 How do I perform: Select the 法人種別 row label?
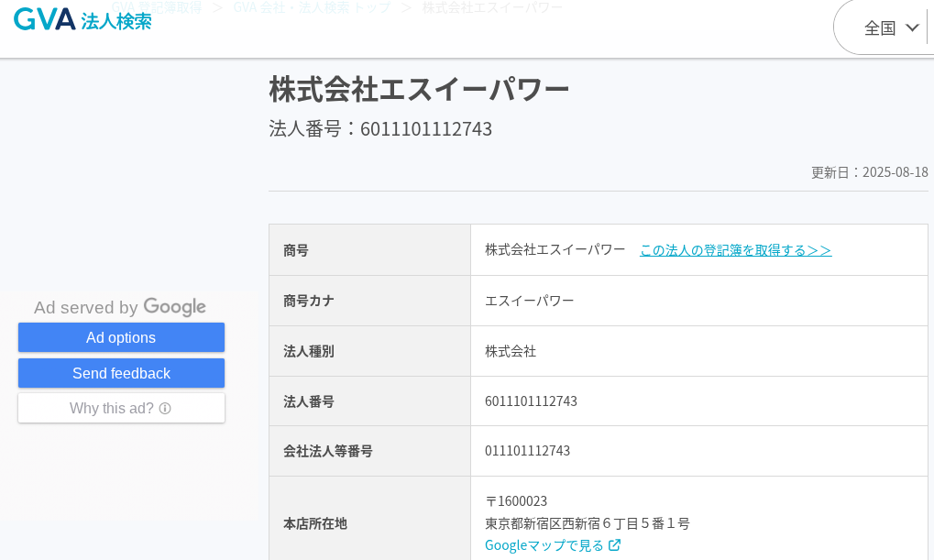tap(309, 351)
